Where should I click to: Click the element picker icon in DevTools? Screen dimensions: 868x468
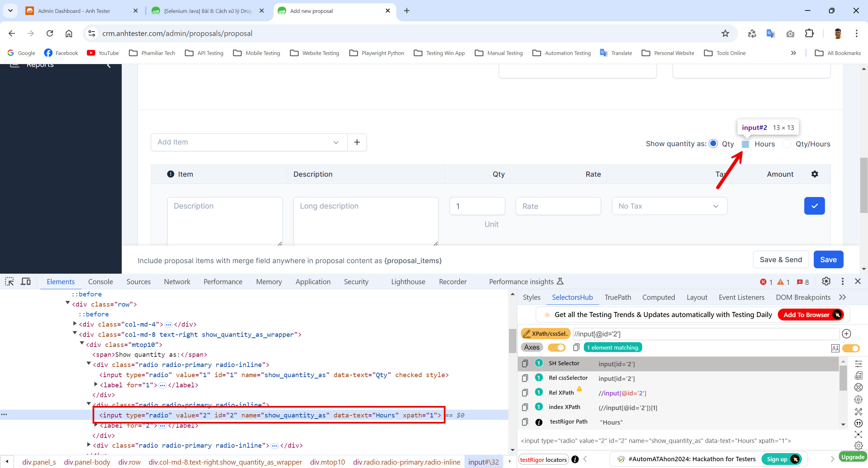point(9,282)
